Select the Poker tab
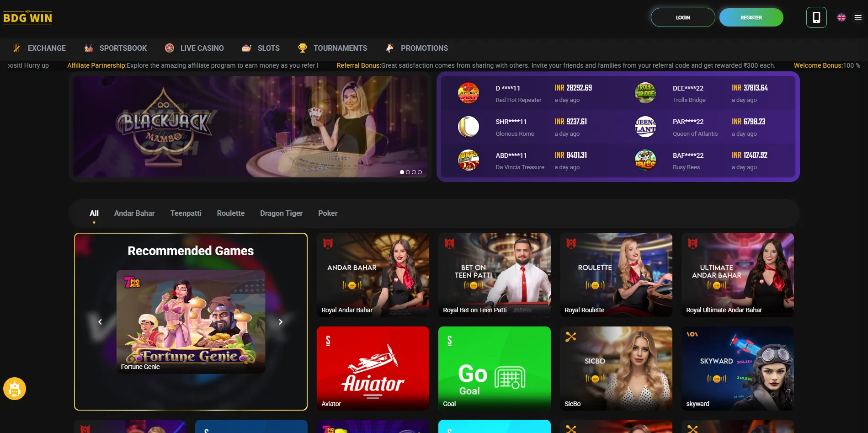This screenshot has height=433, width=868. (328, 213)
